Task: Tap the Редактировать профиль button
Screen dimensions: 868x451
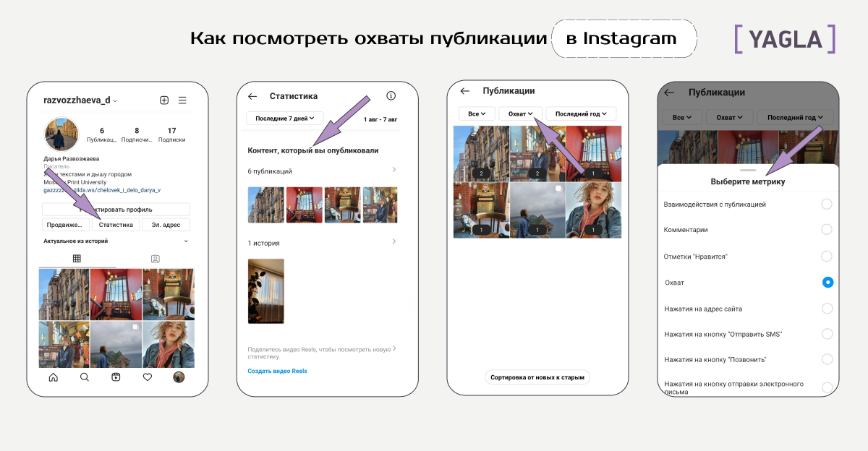Action: [x=116, y=210]
